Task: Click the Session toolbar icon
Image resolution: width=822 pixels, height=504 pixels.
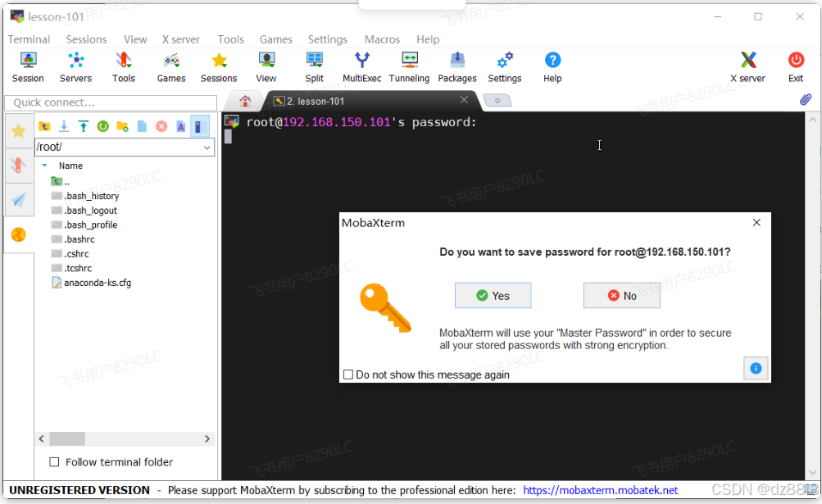Action: click(x=28, y=67)
